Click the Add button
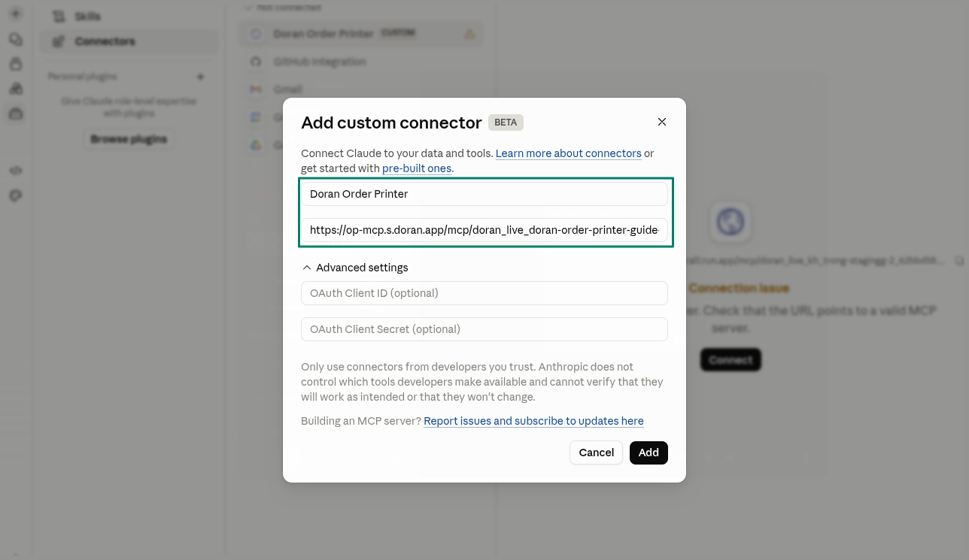This screenshot has height=560, width=969. pyautogui.click(x=649, y=453)
